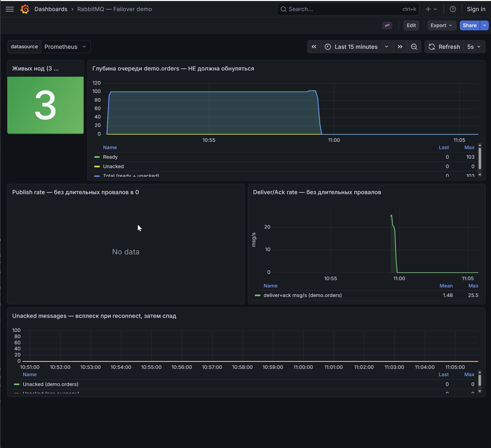
Task: Click the Живых нод panel title
Action: (35, 68)
